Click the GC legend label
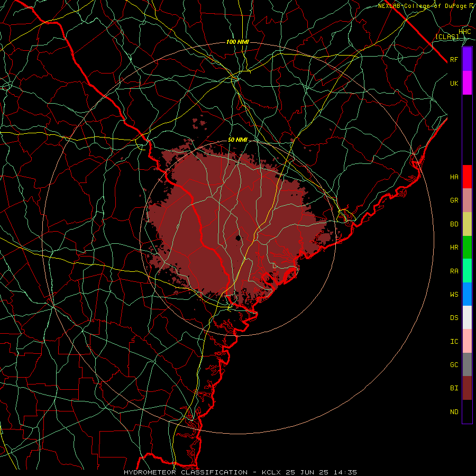 click(454, 365)
